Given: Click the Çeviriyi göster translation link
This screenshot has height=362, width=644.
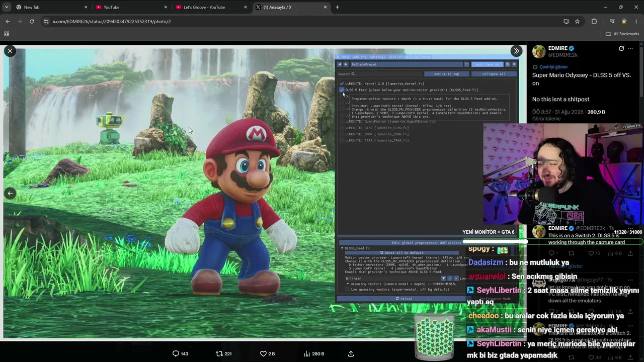Looking at the screenshot, I should (x=553, y=67).
